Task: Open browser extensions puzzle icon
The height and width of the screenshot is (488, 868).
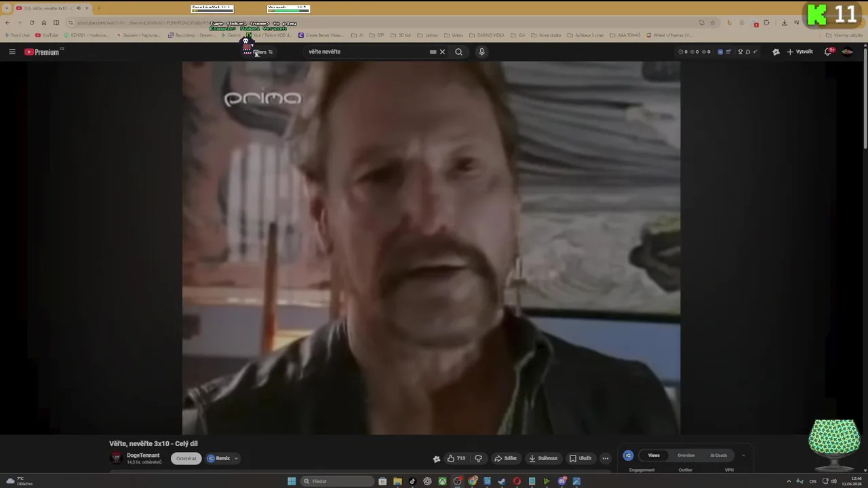Action: pos(766,22)
